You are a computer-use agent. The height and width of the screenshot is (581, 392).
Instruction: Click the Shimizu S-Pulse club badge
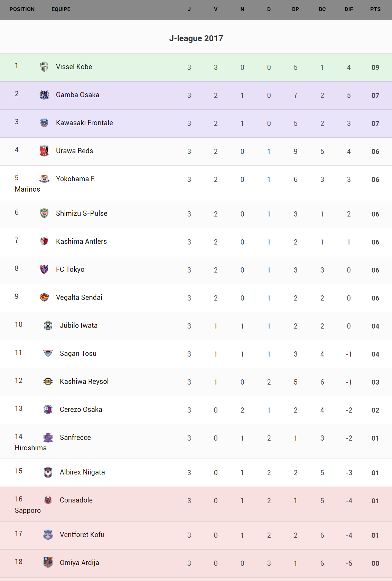coord(44,213)
